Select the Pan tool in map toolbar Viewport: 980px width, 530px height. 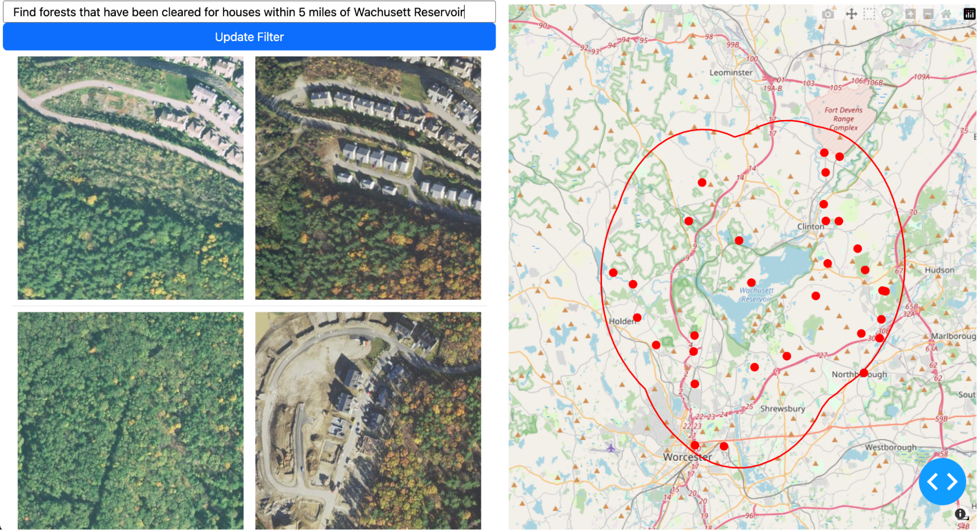pos(851,14)
